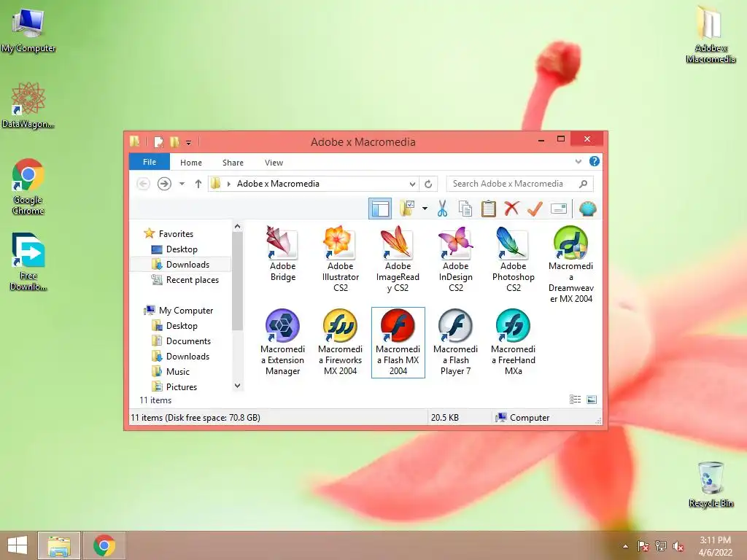Screen dimensions: 747x560
Task: Select Recent places in navigation pane
Action: (185, 279)
